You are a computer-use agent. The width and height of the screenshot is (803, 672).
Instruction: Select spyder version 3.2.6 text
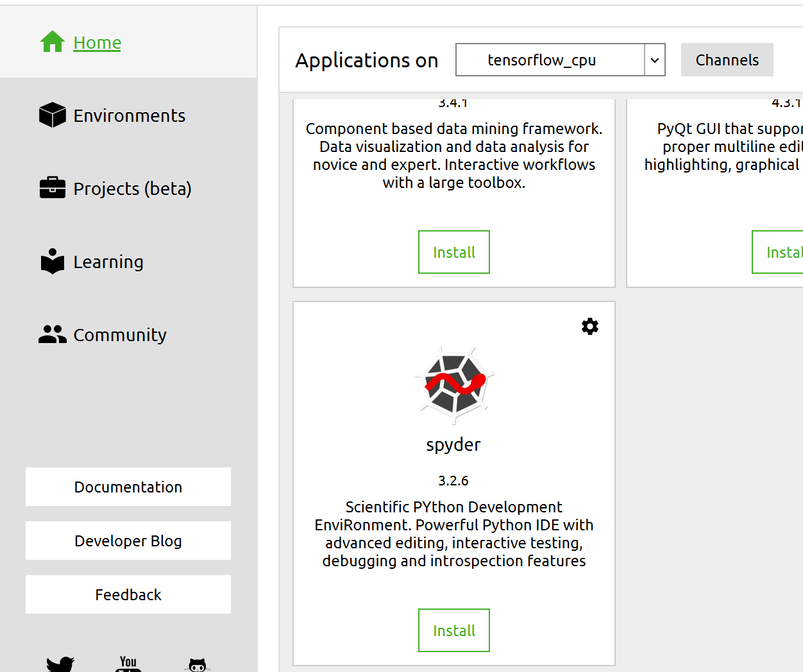pyautogui.click(x=453, y=480)
